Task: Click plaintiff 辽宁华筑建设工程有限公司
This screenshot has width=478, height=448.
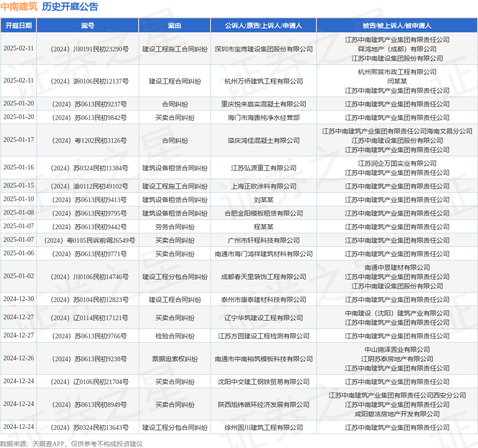Action: pyautogui.click(x=264, y=318)
